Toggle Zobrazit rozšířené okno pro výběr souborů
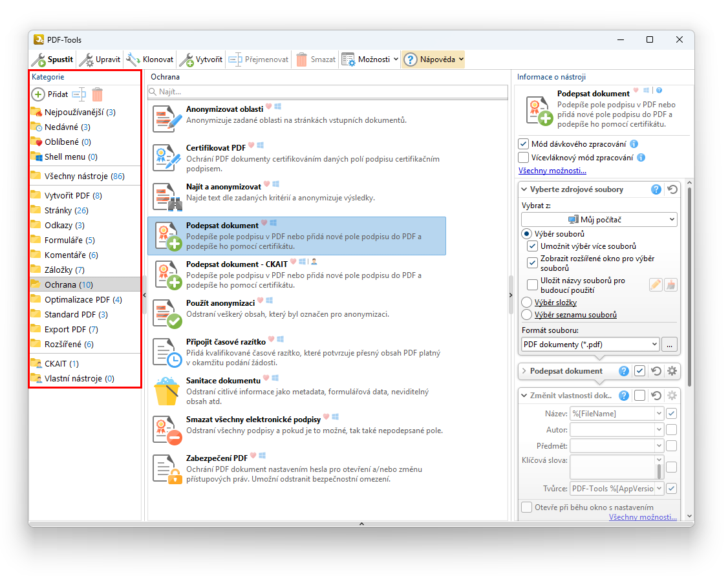This screenshot has width=728, height=576. 533,262
